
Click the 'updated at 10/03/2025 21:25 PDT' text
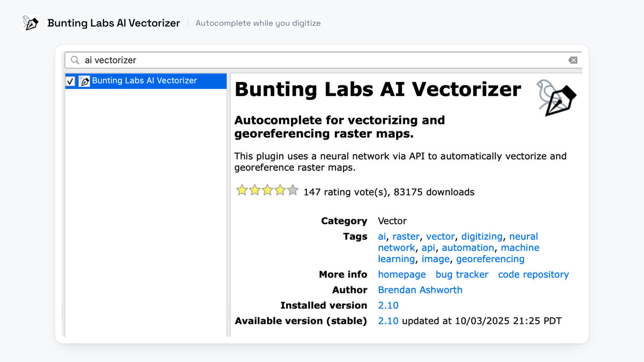[x=482, y=321]
